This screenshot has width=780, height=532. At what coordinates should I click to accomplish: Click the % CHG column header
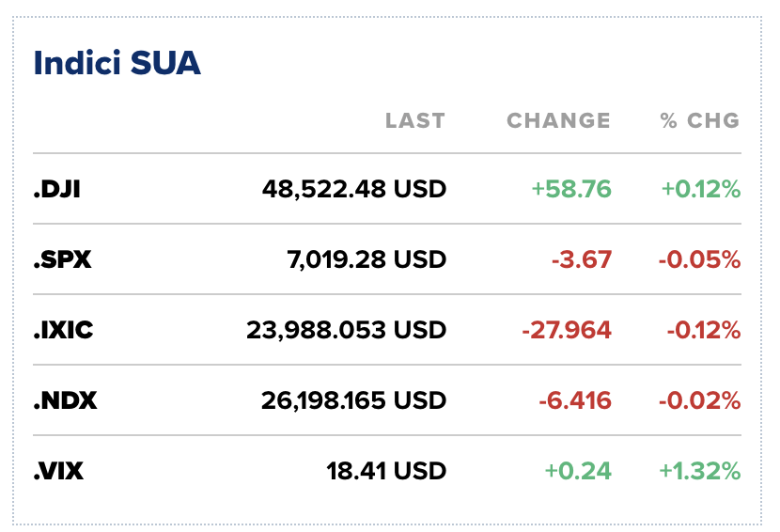pyautogui.click(x=700, y=121)
